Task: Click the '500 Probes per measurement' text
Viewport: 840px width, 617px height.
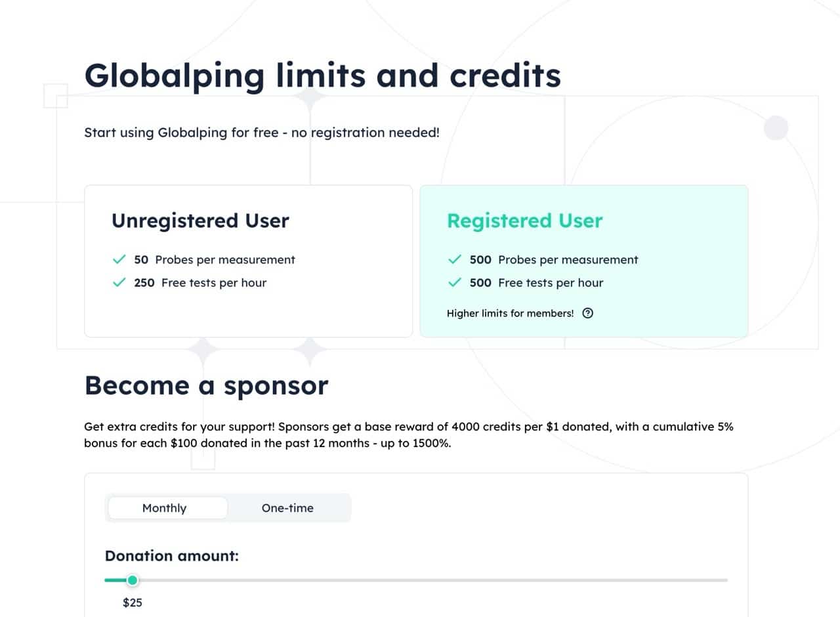Action: click(x=554, y=260)
